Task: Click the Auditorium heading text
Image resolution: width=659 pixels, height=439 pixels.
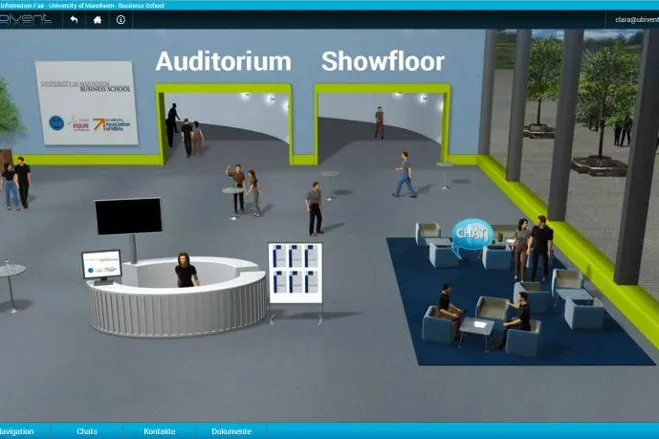Action: [x=223, y=62]
